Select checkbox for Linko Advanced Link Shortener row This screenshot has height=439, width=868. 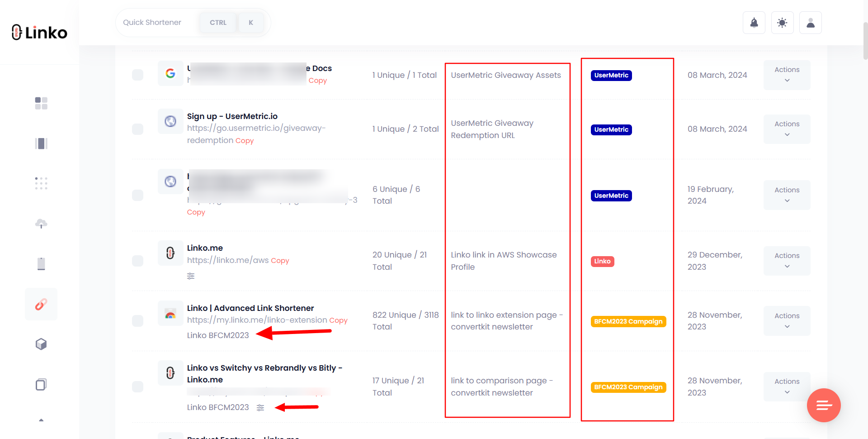pos(137,321)
